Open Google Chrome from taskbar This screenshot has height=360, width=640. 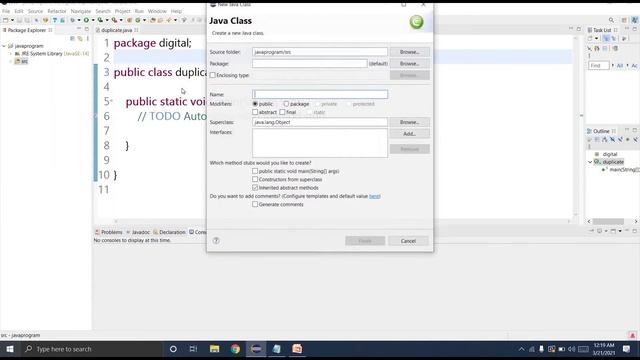coord(236,349)
